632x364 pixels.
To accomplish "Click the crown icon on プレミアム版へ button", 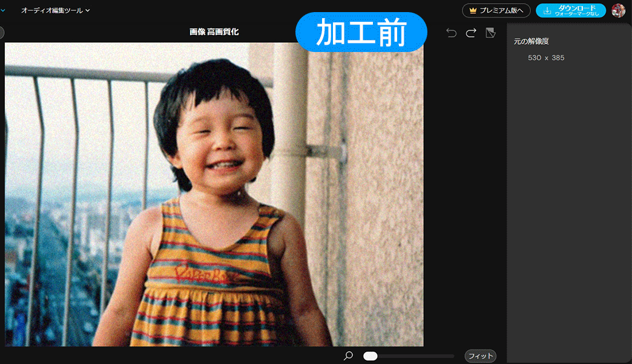I will click(473, 10).
